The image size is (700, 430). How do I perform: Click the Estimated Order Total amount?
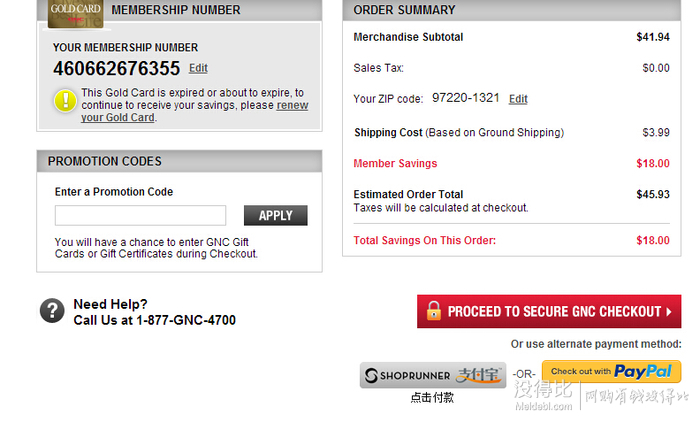click(x=653, y=194)
